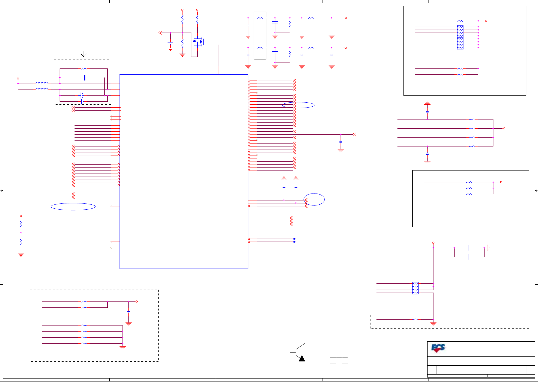Select the single resistor inside the bottom-right dashed box

coord(416,319)
